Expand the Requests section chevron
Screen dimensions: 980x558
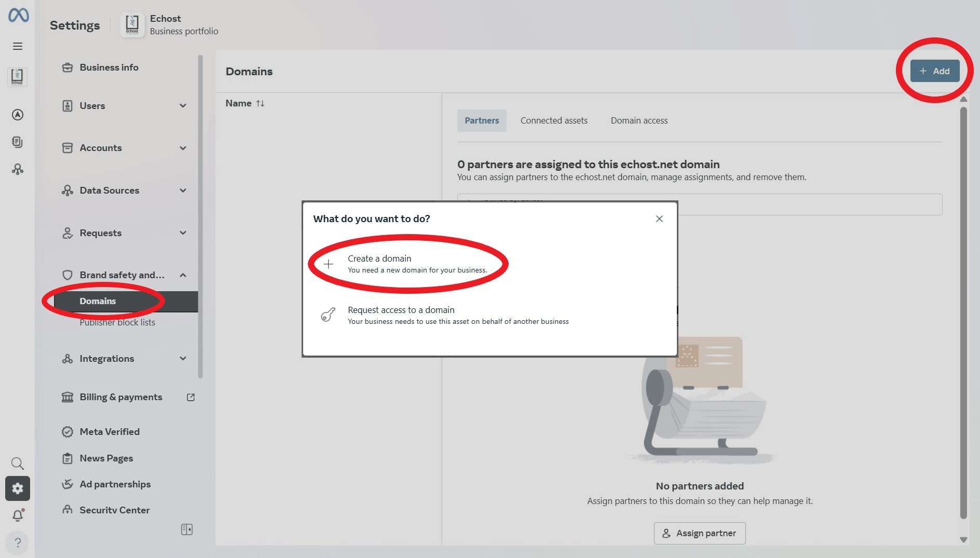point(183,233)
